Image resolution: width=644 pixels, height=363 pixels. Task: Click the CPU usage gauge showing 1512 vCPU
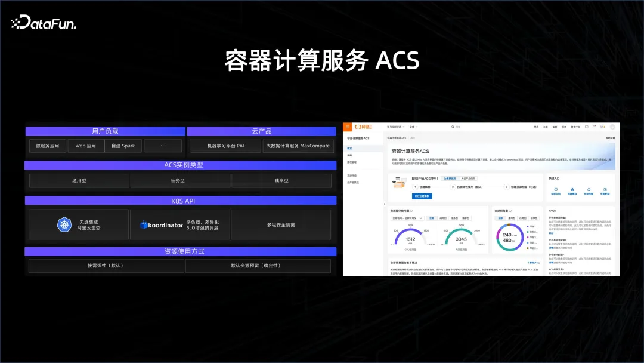[x=411, y=239]
